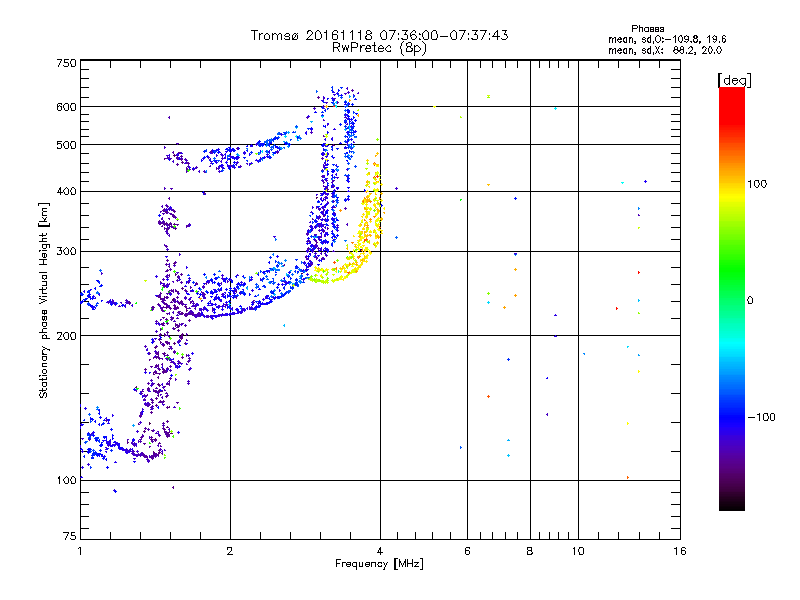The image size is (800, 600).
Task: Click x-axis tick label '1'
Action: [x=80, y=551]
